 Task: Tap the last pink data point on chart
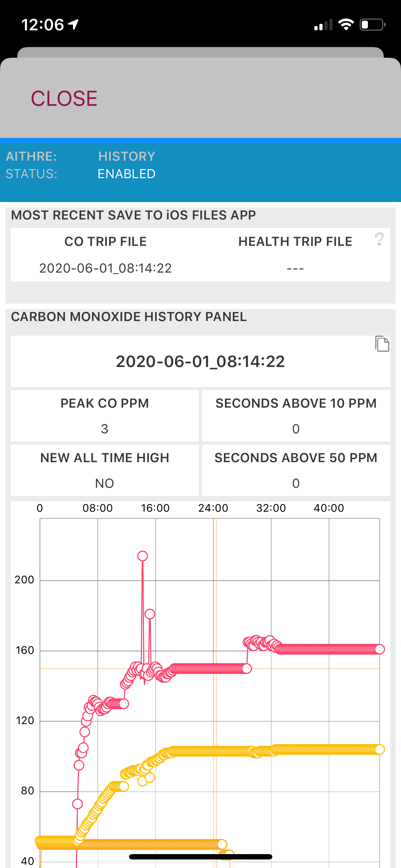coord(380,649)
